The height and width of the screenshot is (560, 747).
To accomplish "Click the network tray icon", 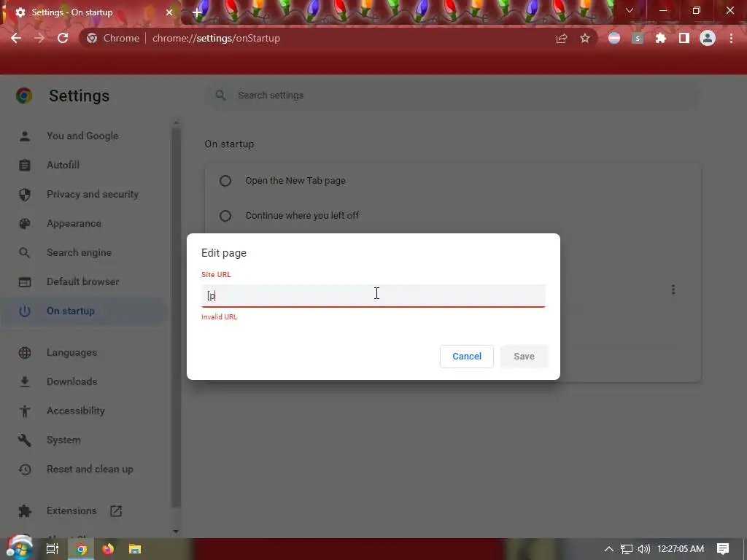I will click(x=627, y=549).
